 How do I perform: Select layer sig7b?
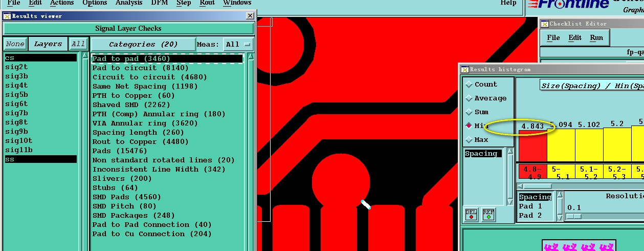[x=40, y=113]
